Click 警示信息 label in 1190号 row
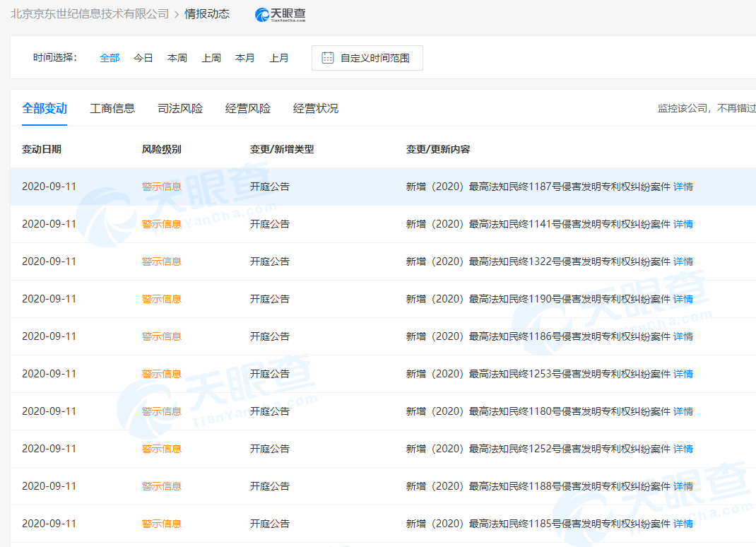Viewport: 756px width, 547px height. click(x=162, y=299)
